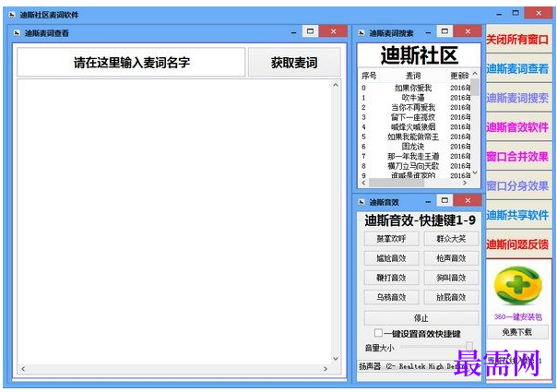Image resolution: width=557 pixels, height=392 pixels.
Task: Click the song list's scroll-up arrow
Action: [475, 73]
